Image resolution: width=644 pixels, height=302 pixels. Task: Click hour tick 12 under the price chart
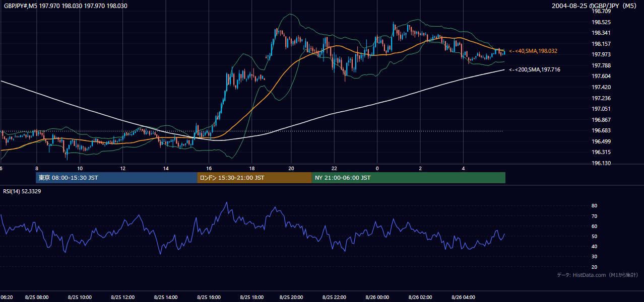[x=123, y=168]
